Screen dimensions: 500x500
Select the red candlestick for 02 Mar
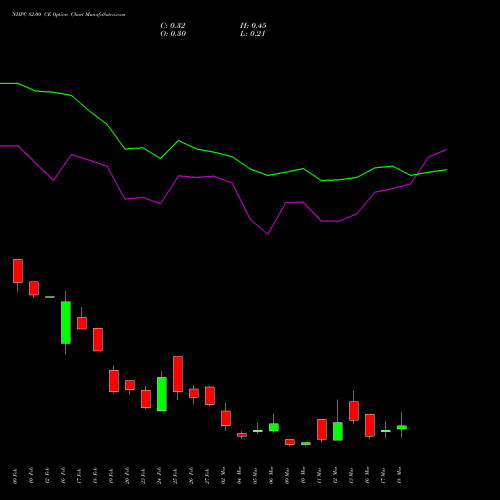click(226, 418)
